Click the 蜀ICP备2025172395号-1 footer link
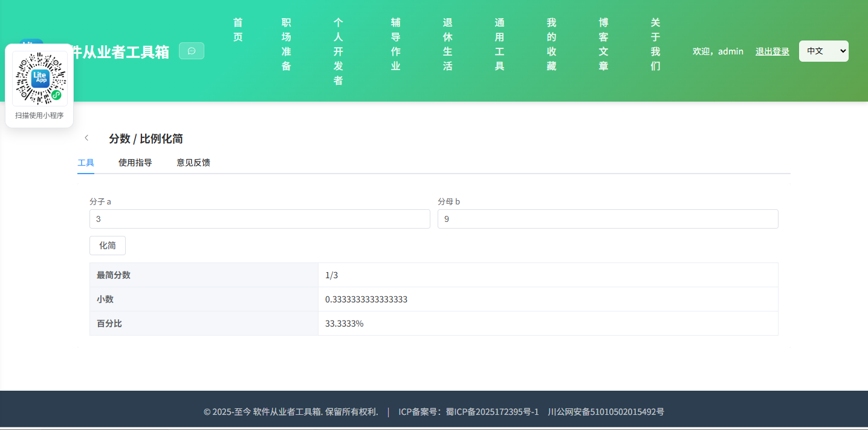 coord(492,412)
